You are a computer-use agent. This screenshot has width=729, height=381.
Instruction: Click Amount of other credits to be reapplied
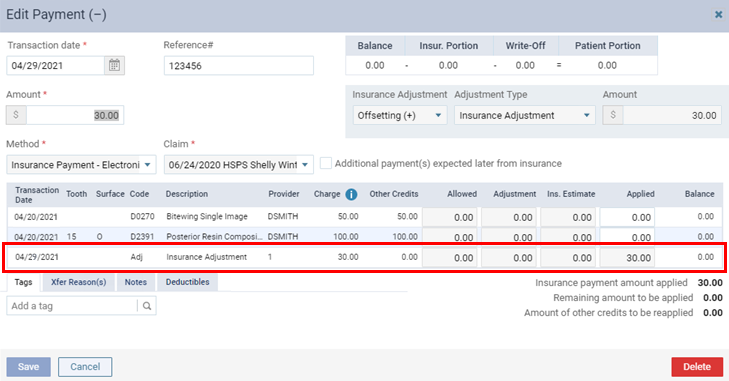609,313
